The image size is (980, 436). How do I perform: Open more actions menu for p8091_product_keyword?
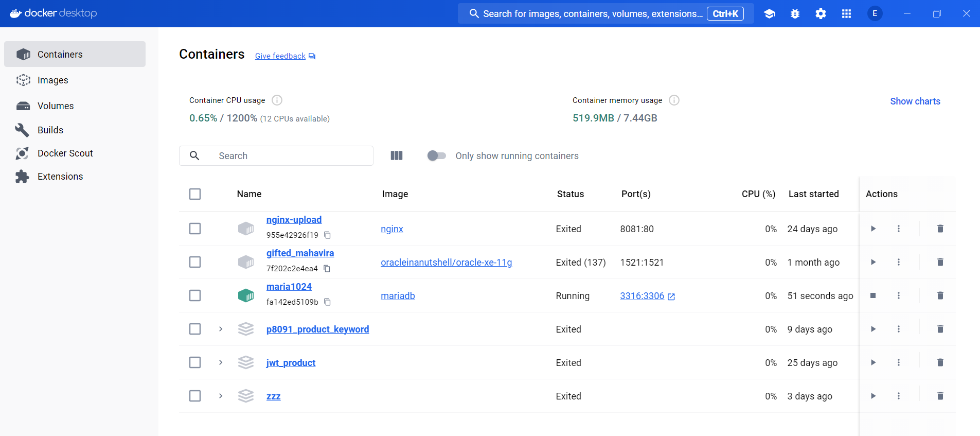[899, 329]
